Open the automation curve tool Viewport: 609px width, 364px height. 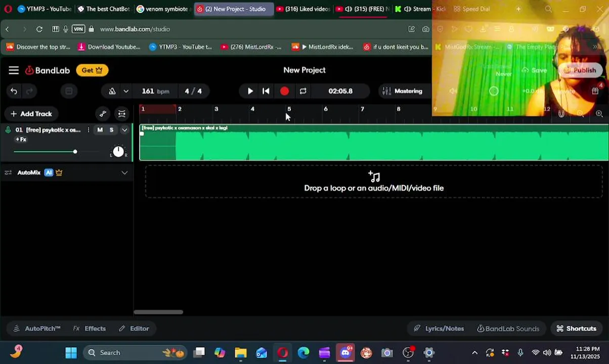103,114
